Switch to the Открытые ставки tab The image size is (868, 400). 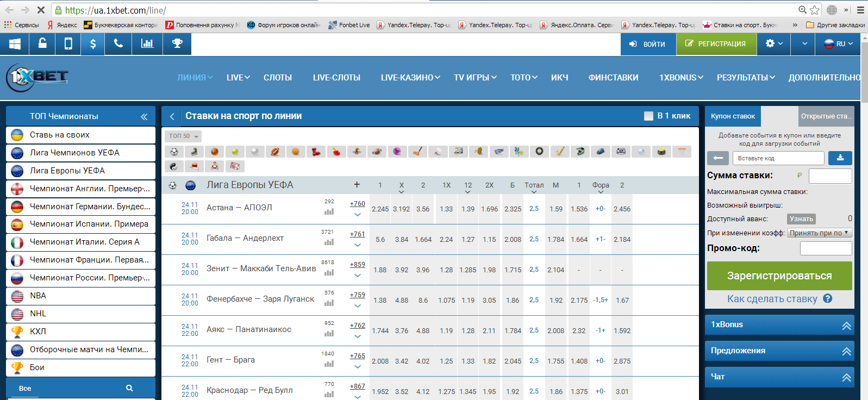tap(826, 116)
